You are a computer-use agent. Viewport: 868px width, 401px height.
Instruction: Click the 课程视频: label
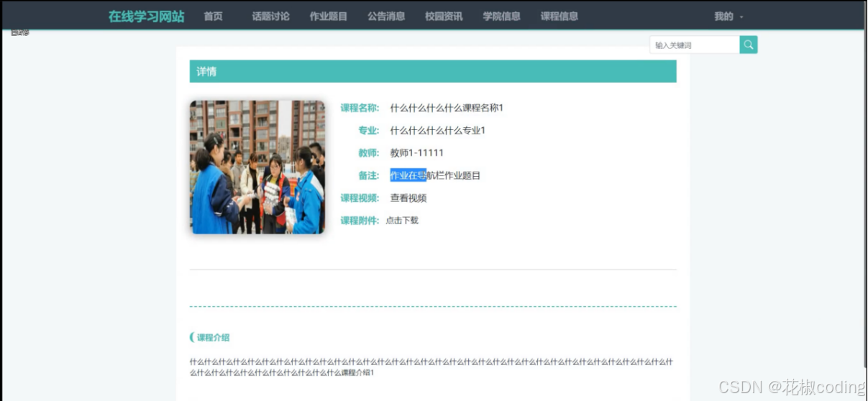coord(360,198)
